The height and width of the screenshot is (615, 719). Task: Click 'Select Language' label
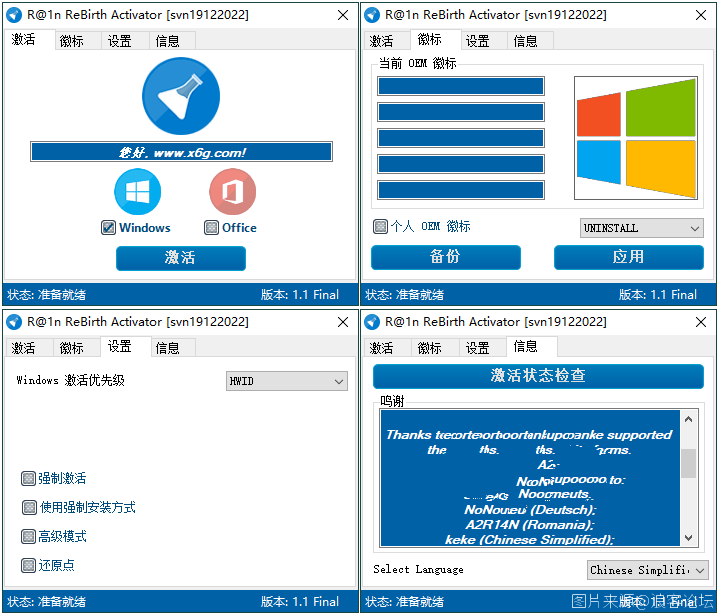pyautogui.click(x=418, y=569)
